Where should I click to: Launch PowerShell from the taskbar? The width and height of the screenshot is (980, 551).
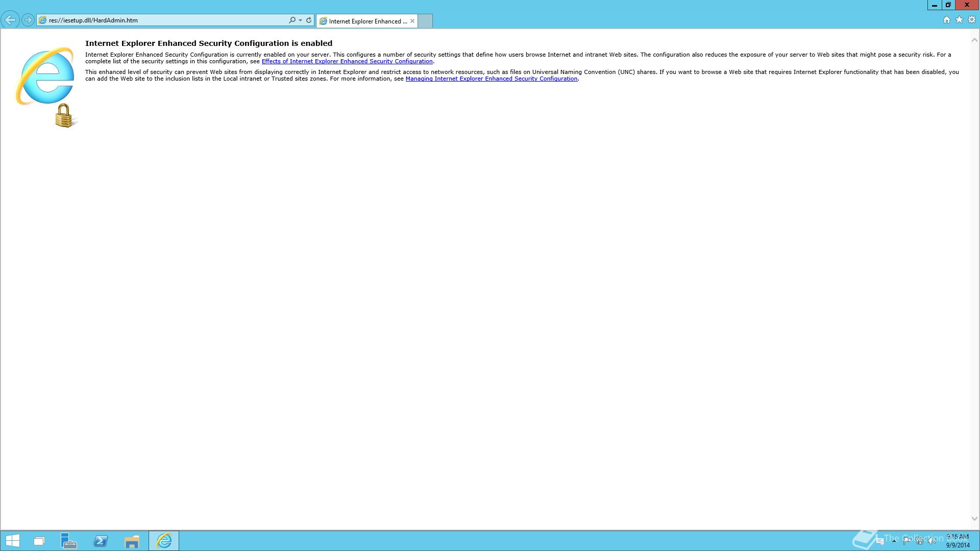point(101,541)
